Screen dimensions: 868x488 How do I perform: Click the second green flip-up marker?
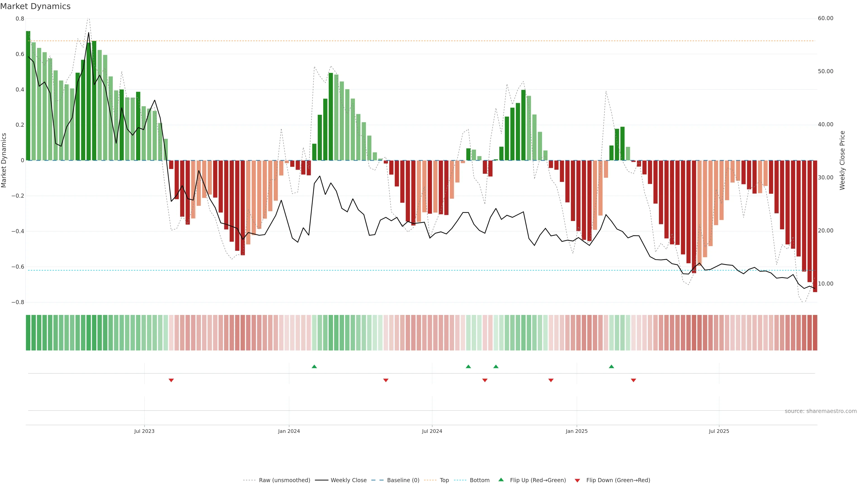point(468,366)
